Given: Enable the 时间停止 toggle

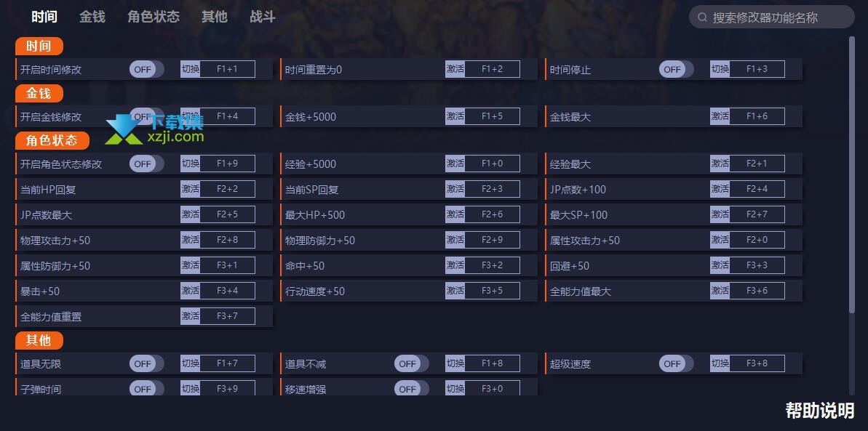Looking at the screenshot, I should [x=676, y=70].
